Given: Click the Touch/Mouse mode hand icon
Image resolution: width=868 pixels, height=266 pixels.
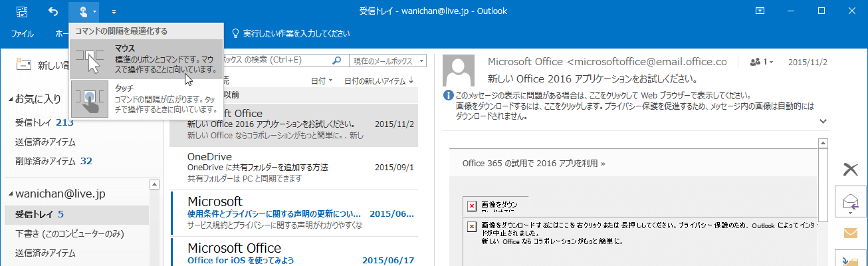Looking at the screenshot, I should (82, 11).
